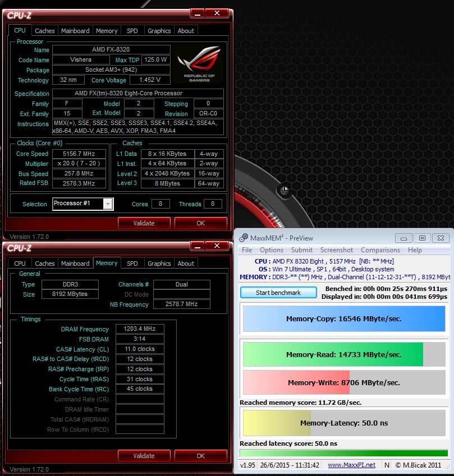Screen dimensions: 454x476
Task: Click the NB Frequency 2578.7 MHz value
Action: pos(182,304)
